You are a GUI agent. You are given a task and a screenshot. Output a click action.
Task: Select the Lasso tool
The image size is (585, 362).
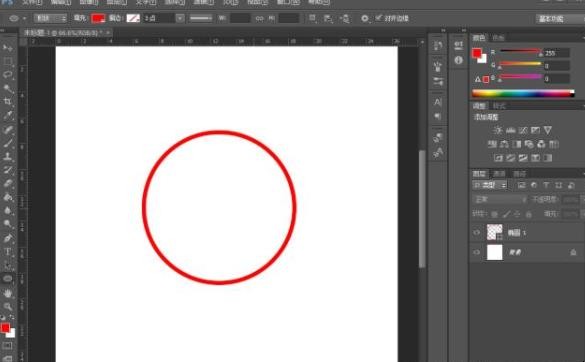pyautogui.click(x=7, y=75)
